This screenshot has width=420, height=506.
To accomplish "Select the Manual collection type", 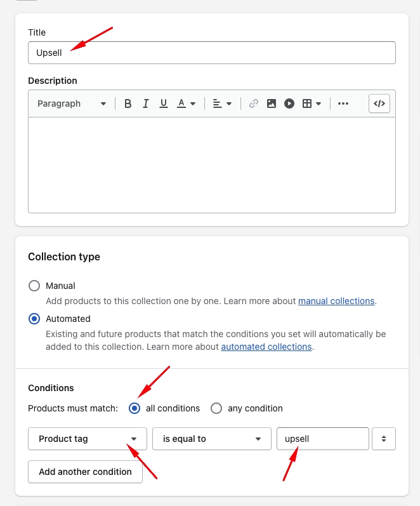I will [34, 286].
